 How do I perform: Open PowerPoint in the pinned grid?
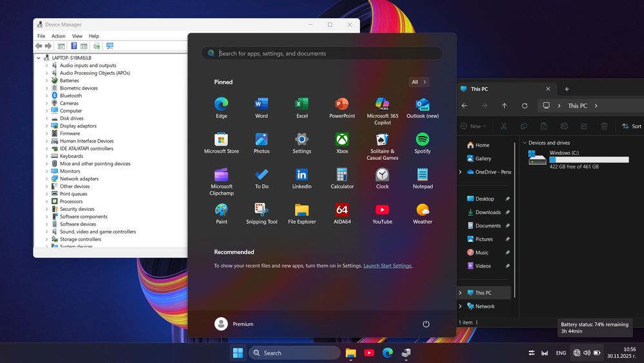(x=342, y=108)
